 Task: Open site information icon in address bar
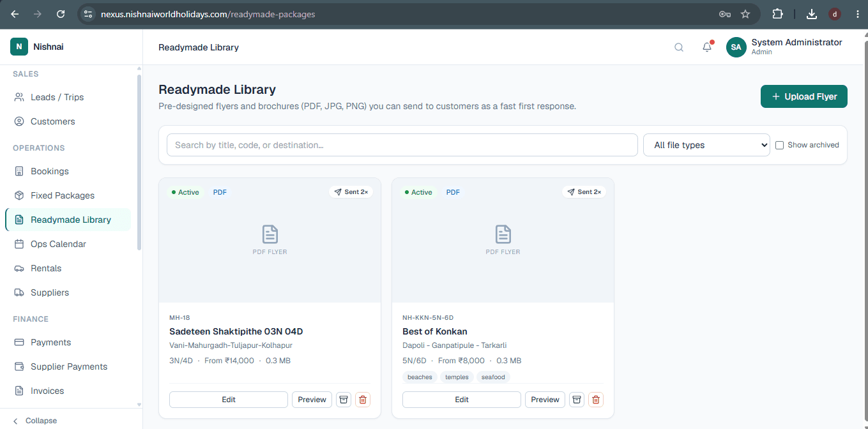pyautogui.click(x=89, y=14)
